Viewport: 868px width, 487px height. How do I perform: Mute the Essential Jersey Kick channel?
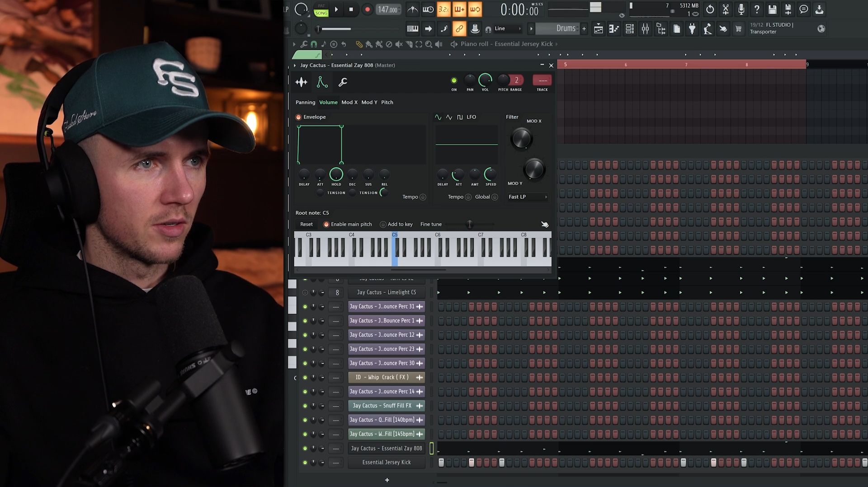click(305, 463)
